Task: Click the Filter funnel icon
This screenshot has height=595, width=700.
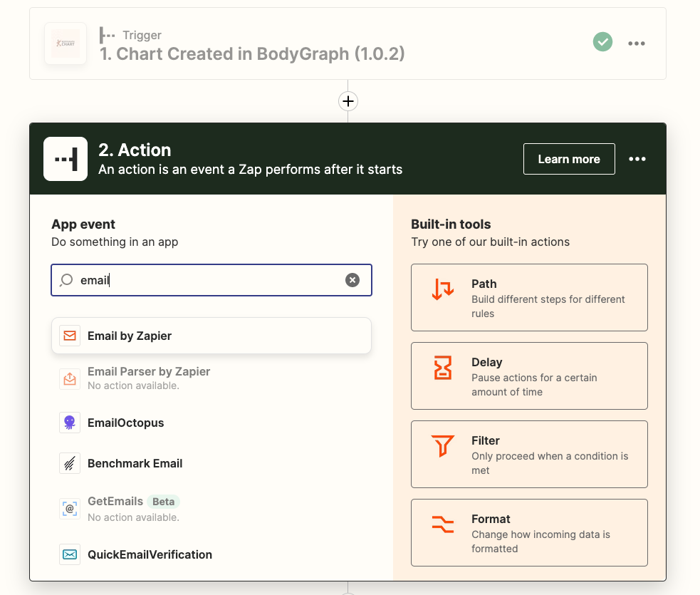Action: pos(443,446)
